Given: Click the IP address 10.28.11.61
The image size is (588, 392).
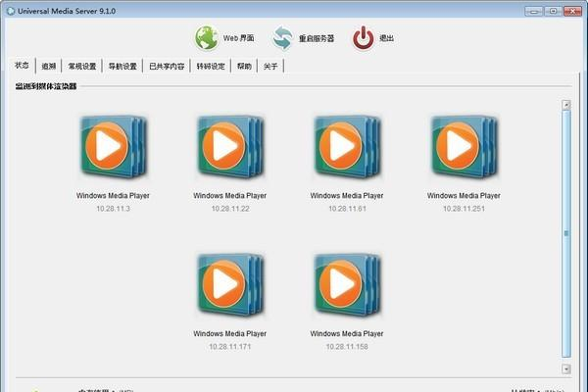Looking at the screenshot, I should 347,209.
